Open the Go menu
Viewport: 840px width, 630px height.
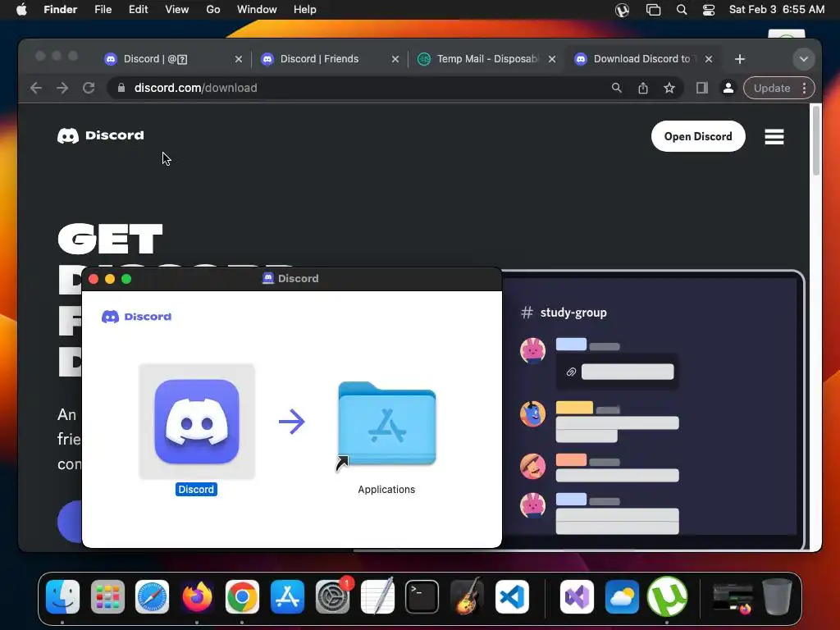click(213, 10)
